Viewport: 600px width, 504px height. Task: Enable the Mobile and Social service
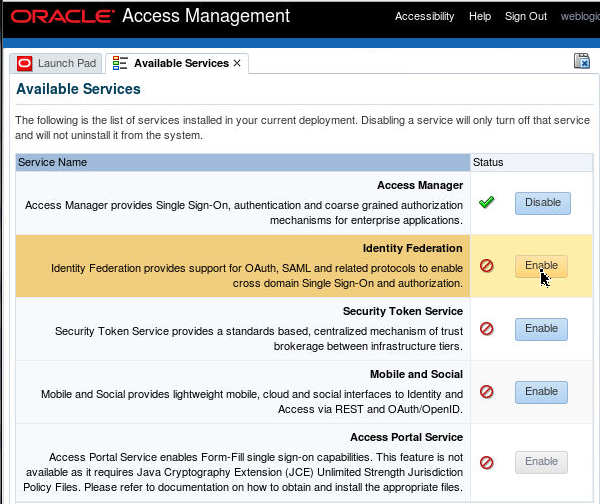(541, 392)
